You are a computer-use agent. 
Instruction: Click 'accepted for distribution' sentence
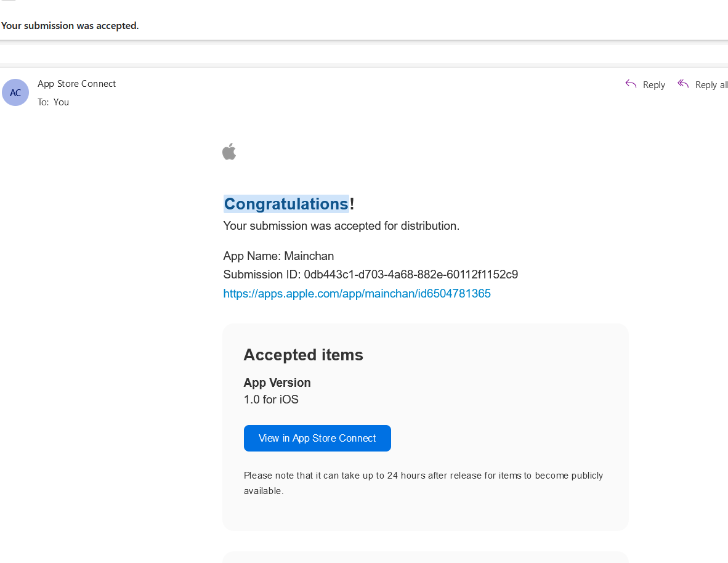pyautogui.click(x=341, y=226)
